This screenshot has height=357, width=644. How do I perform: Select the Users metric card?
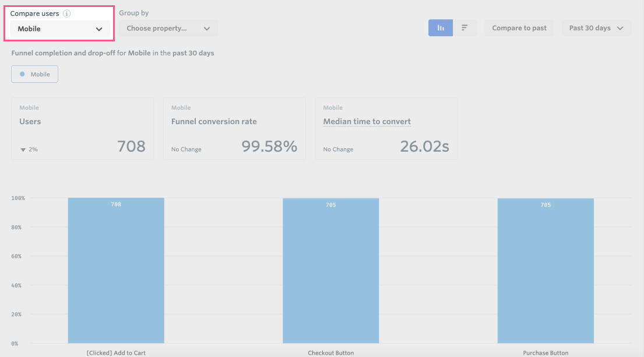click(x=83, y=129)
